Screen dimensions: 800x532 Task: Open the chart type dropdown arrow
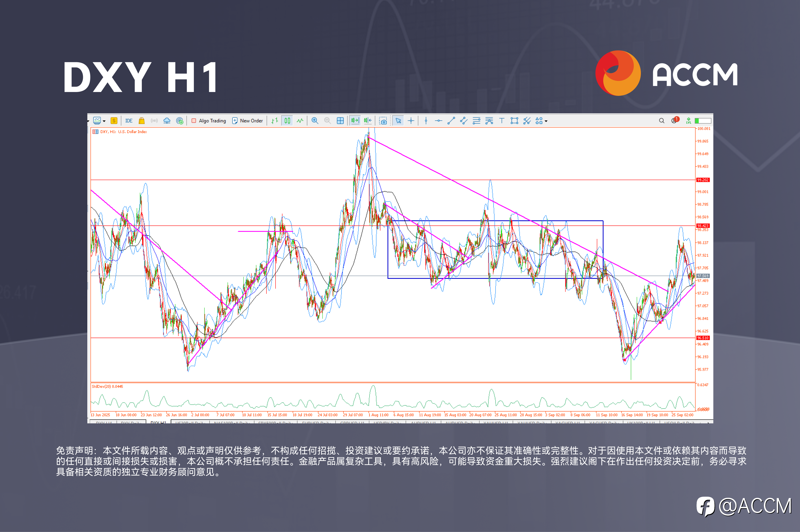coord(104,121)
